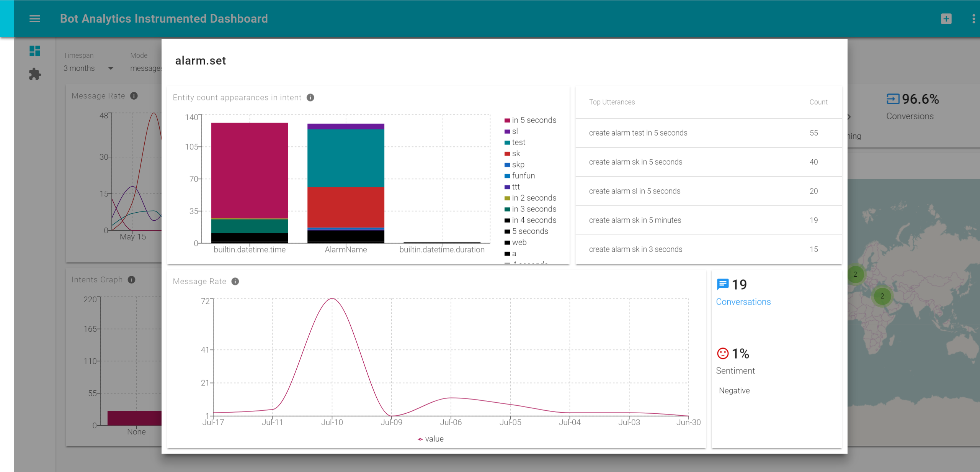The height and width of the screenshot is (472, 980).
Task: Open the puzzle-piece plugins icon in sidebar
Action: tap(34, 74)
